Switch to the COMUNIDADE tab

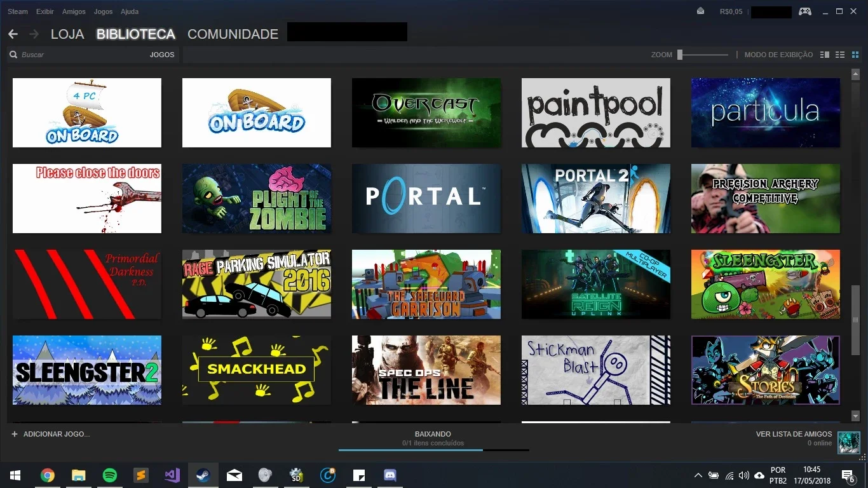(x=233, y=34)
